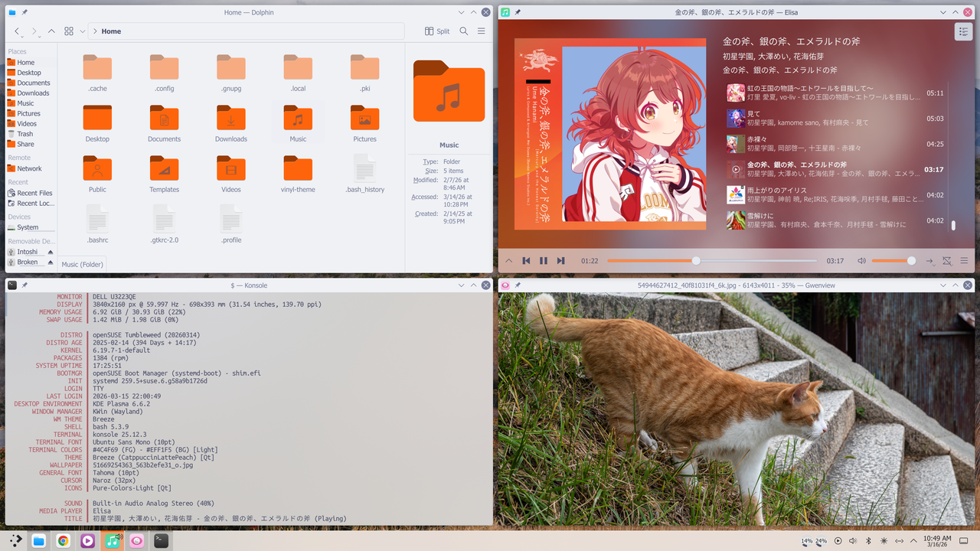Select the Music folder in file view

[298, 124]
